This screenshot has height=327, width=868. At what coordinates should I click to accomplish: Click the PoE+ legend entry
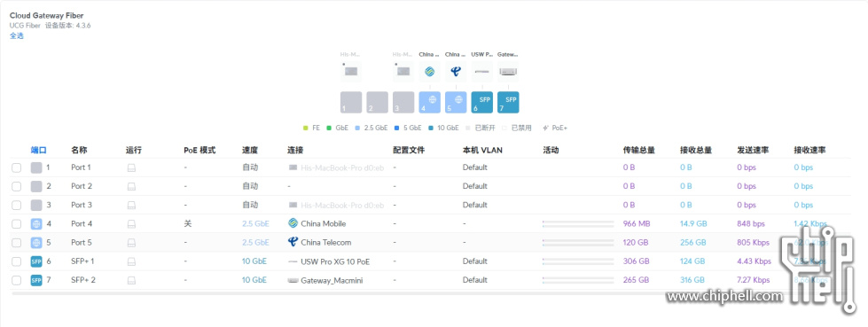pos(555,128)
